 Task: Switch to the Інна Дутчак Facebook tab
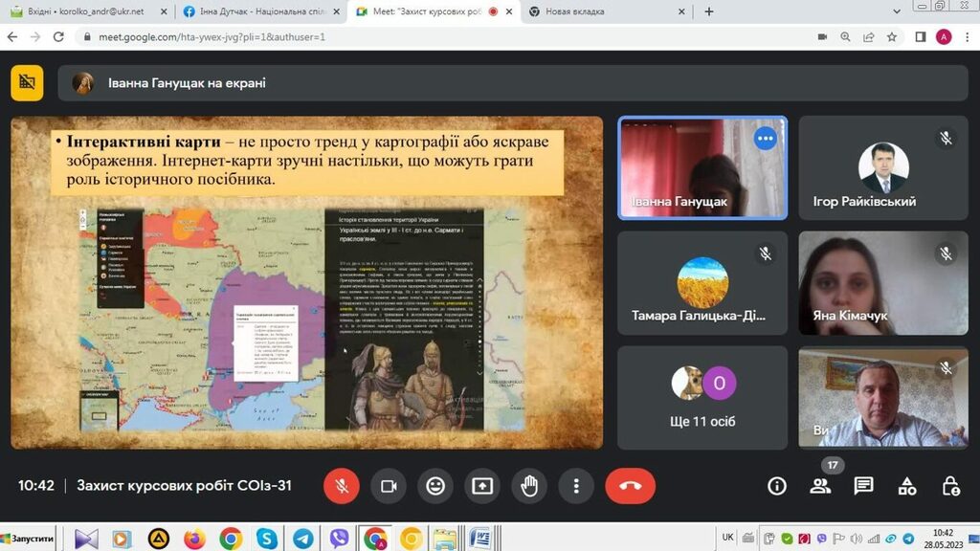pos(258,11)
